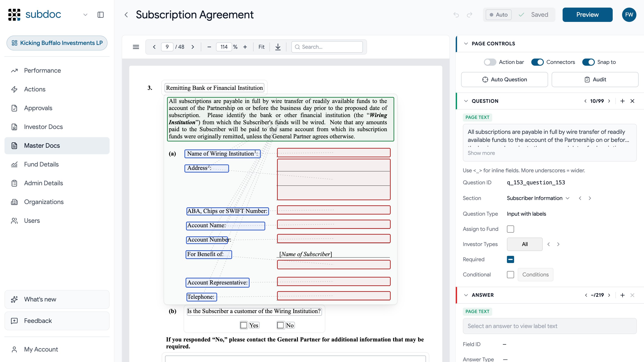Image resolution: width=644 pixels, height=362 pixels.
Task: Click the Conditions button
Action: click(x=535, y=275)
